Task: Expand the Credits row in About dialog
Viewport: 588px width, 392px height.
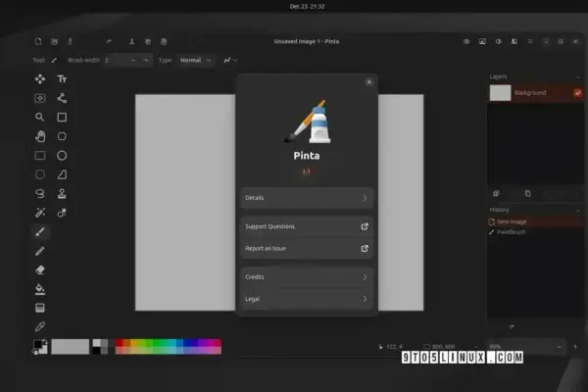Action: click(307, 277)
